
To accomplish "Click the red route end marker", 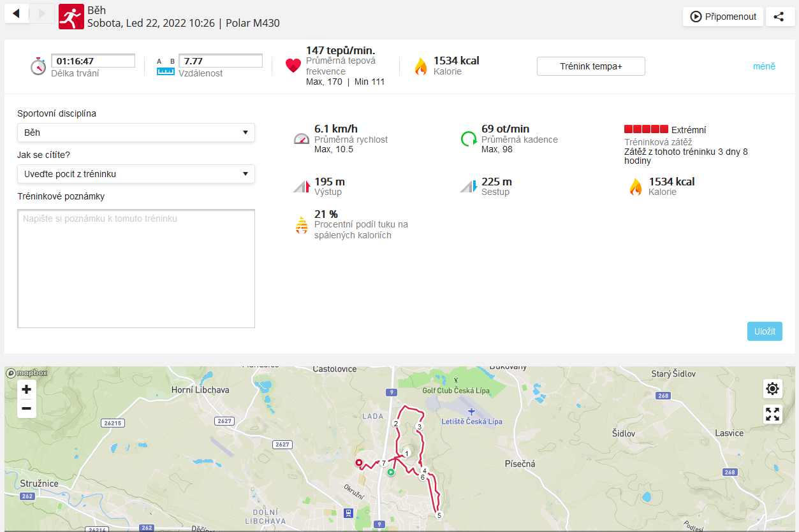I will coord(358,463).
